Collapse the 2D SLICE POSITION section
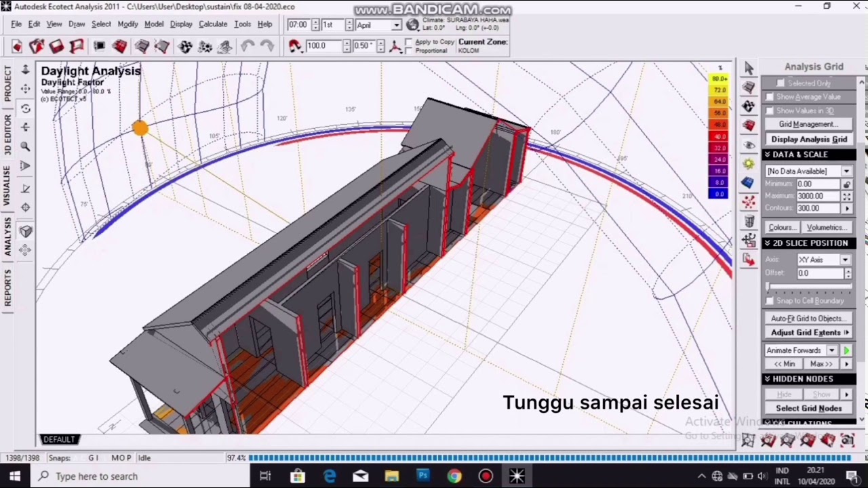 (x=808, y=243)
